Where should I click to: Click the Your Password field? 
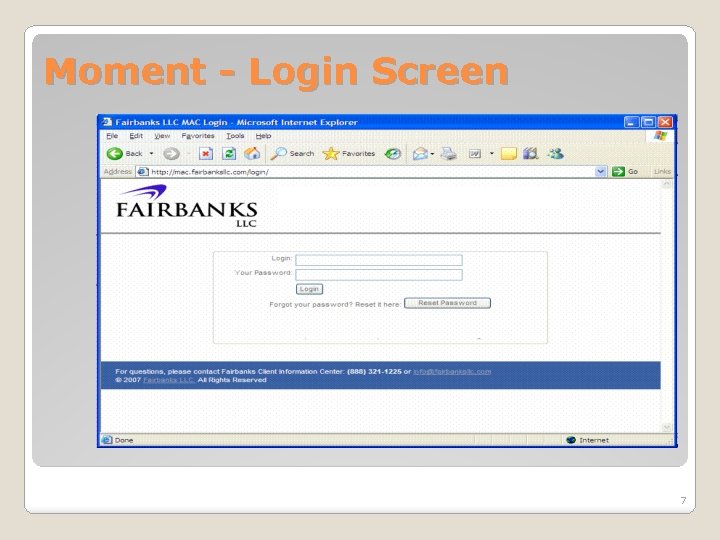[x=379, y=275]
